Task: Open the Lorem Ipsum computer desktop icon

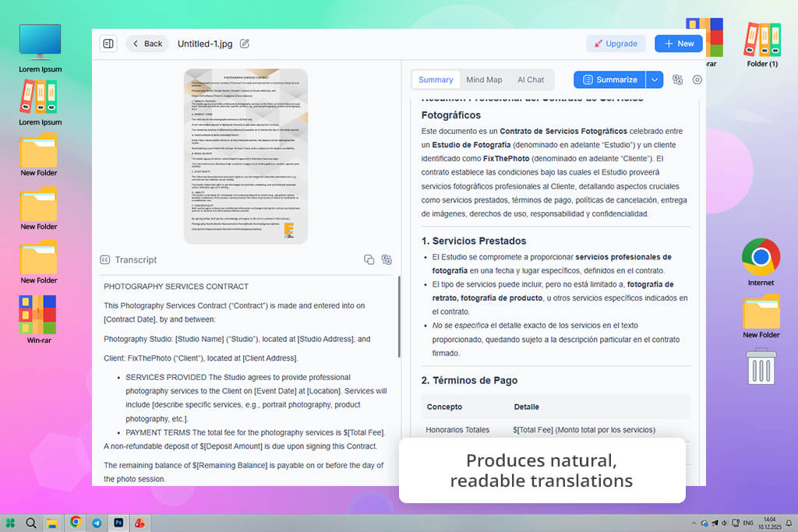Action: tap(41, 48)
